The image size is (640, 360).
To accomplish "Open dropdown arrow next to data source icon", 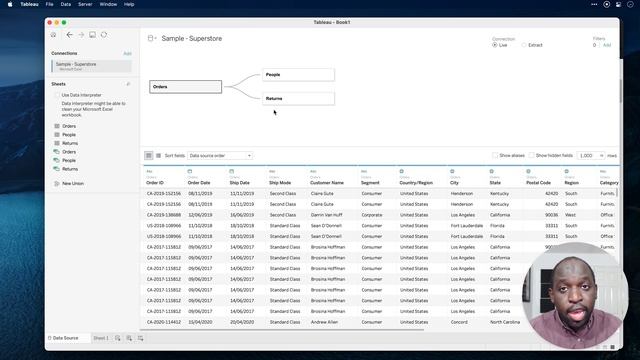I will pos(156,38).
